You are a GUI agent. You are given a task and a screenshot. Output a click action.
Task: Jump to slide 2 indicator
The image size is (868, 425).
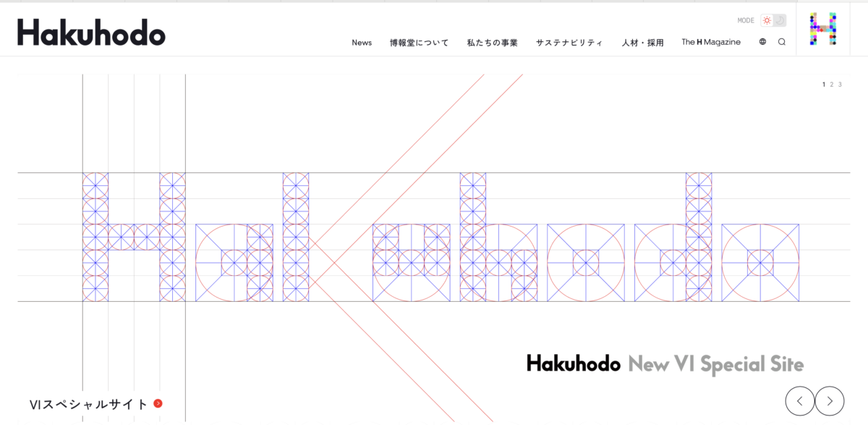pyautogui.click(x=832, y=85)
